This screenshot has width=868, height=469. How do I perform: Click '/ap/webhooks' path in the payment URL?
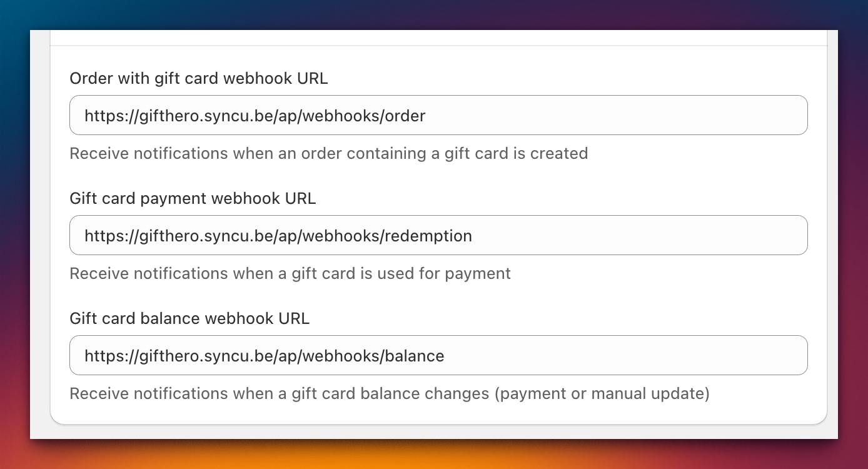327,236
